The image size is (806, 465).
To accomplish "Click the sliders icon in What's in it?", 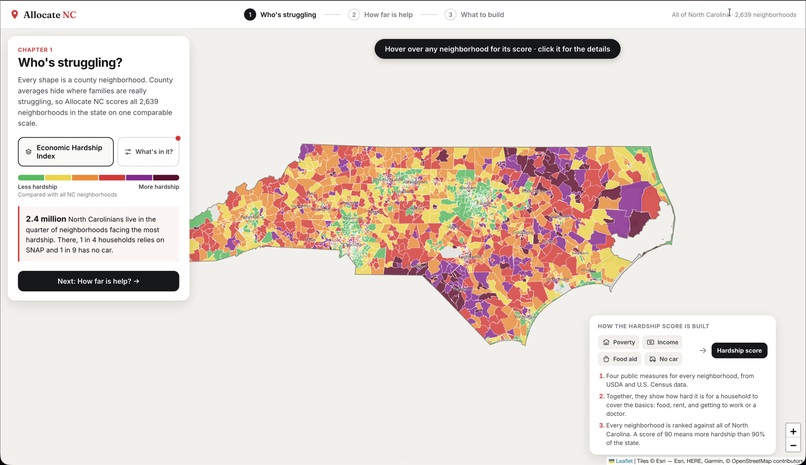I will (x=128, y=152).
